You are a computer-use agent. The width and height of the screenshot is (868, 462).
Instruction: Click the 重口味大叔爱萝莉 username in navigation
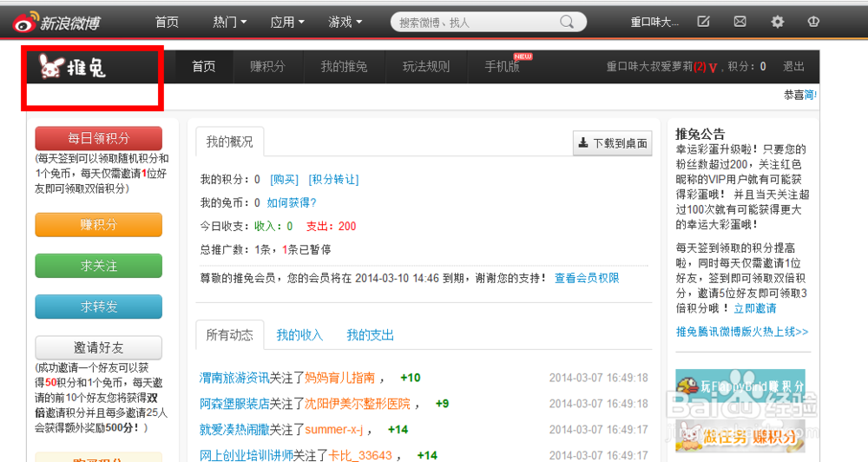coord(649,67)
